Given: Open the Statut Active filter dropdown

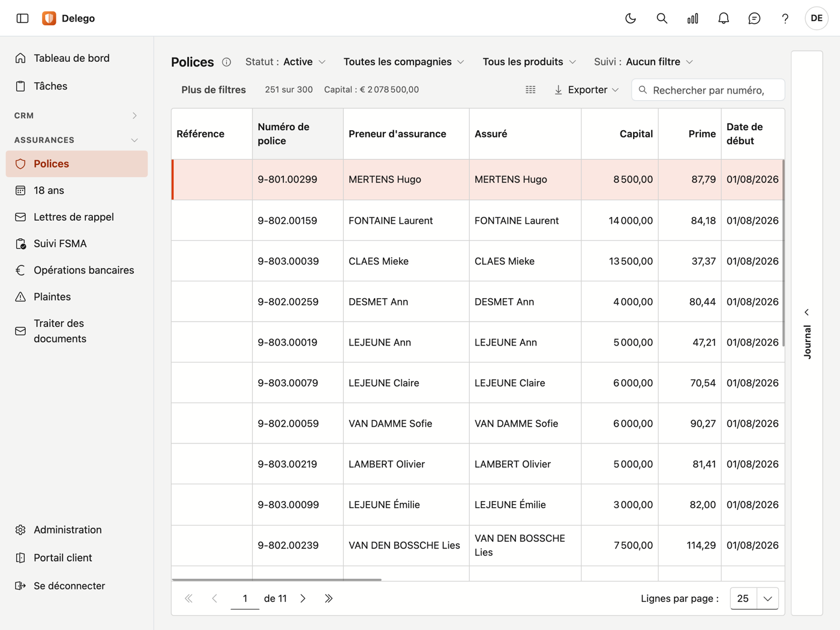Looking at the screenshot, I should 286,62.
